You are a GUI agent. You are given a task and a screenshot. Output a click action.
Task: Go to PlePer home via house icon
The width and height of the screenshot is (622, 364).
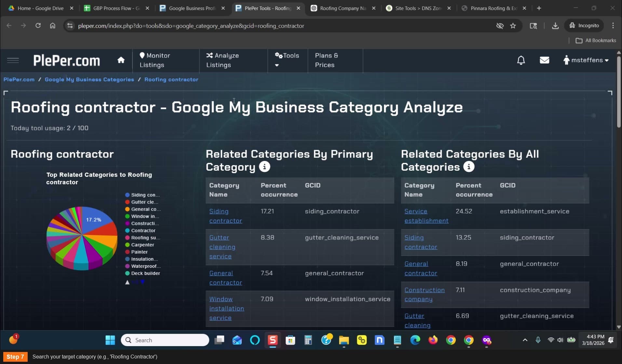(x=121, y=60)
